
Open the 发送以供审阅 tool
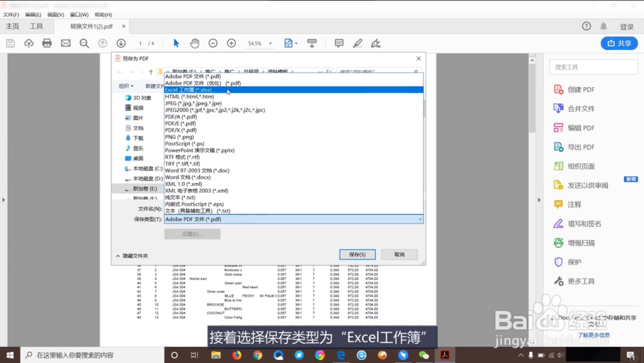[x=581, y=186]
